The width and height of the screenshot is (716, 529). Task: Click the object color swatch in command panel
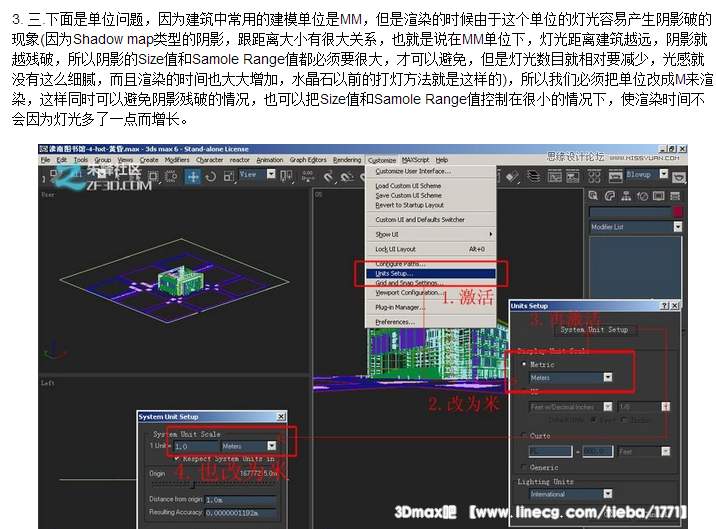click(x=678, y=212)
